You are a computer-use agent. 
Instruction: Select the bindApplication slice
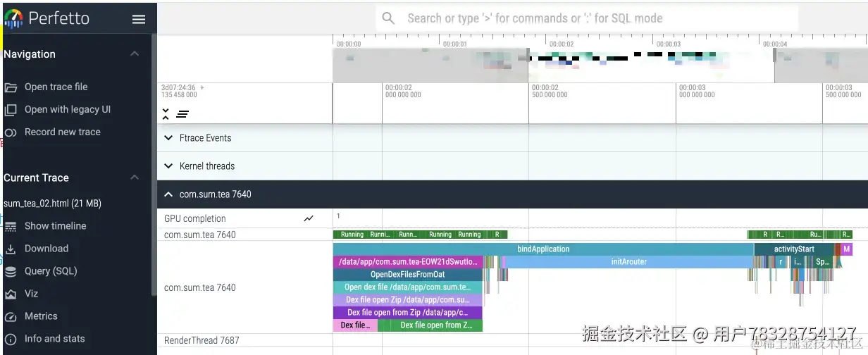[x=543, y=249]
